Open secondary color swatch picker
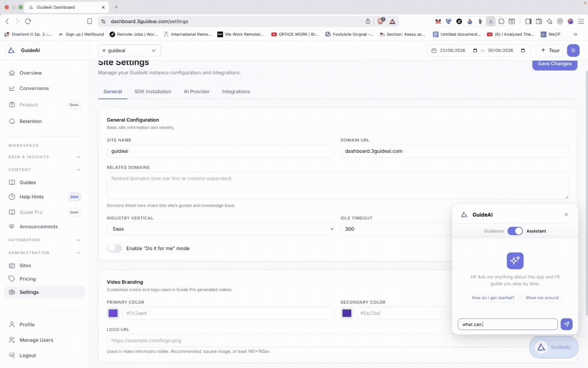The image size is (588, 368). [347, 313]
